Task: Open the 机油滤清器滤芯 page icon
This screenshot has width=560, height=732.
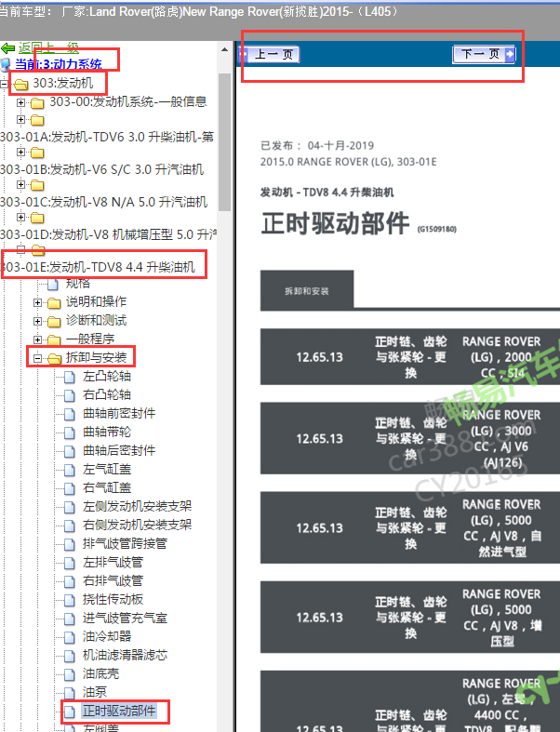Action: [69, 656]
